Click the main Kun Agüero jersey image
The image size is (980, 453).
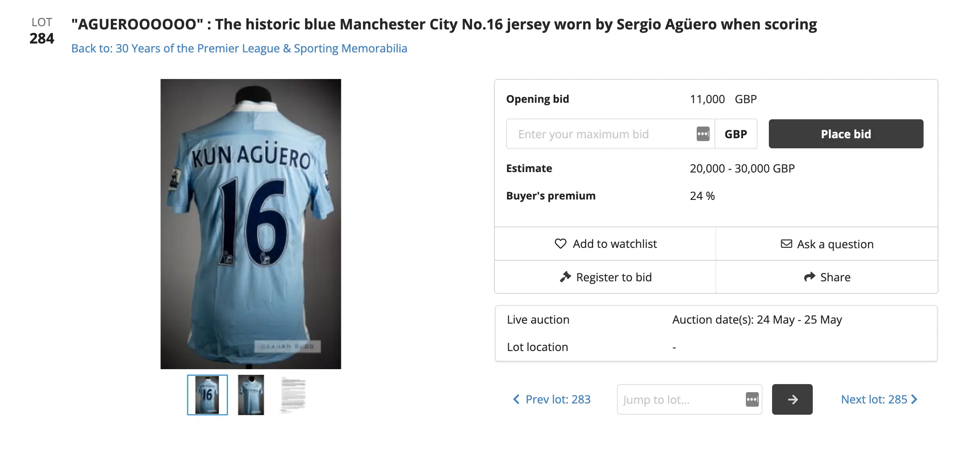(x=251, y=224)
